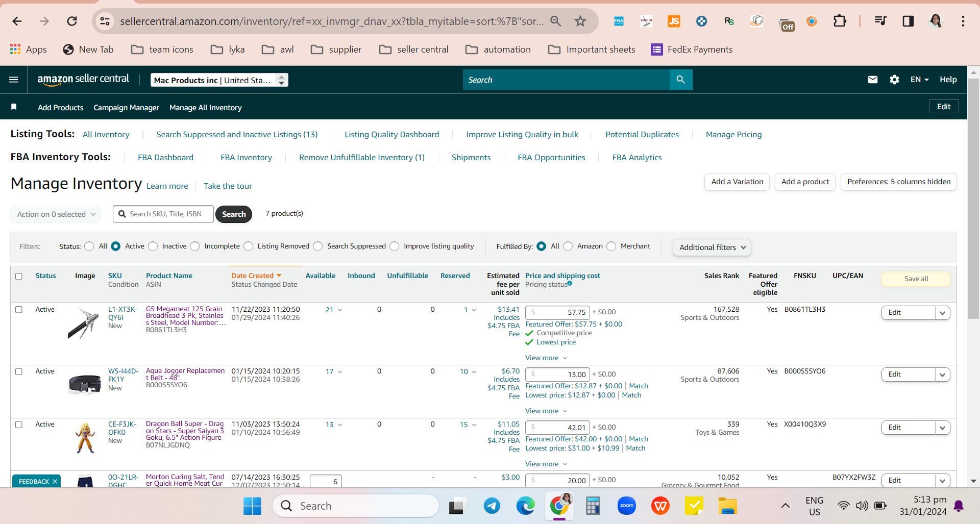Click the bookmark flag icon in navigation bar
This screenshot has height=524, width=980.
tap(14, 107)
